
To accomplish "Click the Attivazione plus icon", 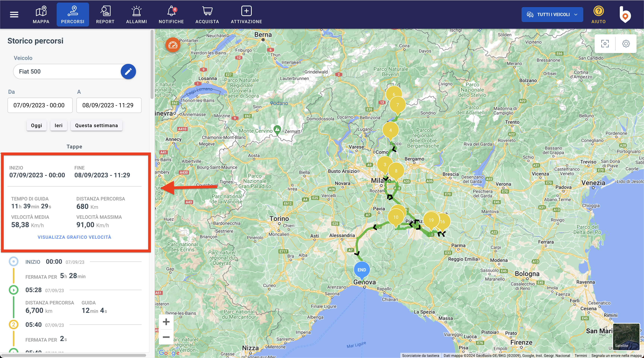I will tap(246, 15).
